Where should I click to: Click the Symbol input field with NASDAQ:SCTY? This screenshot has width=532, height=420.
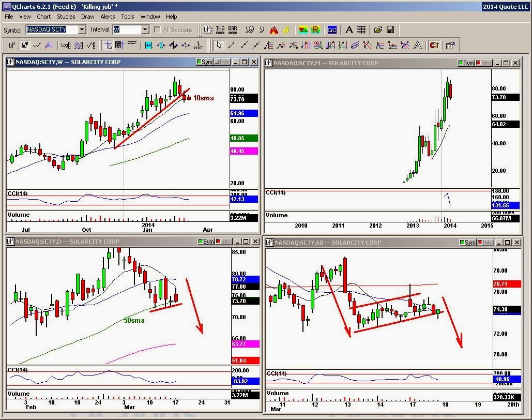pyautogui.click(x=52, y=30)
